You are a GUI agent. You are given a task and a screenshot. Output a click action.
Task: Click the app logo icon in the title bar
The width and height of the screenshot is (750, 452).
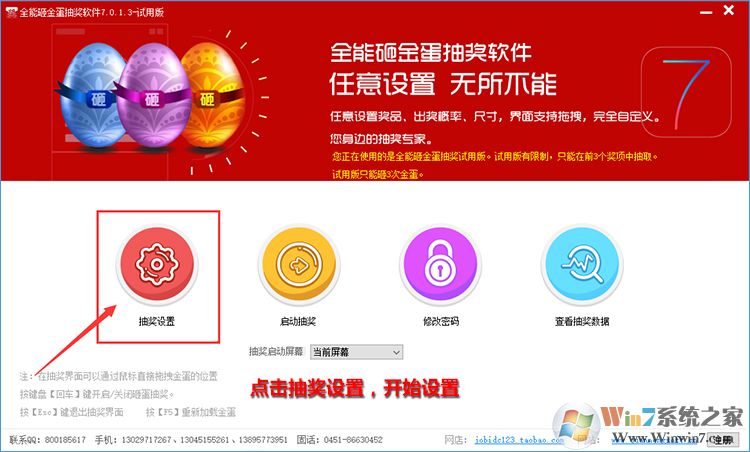pos(11,12)
